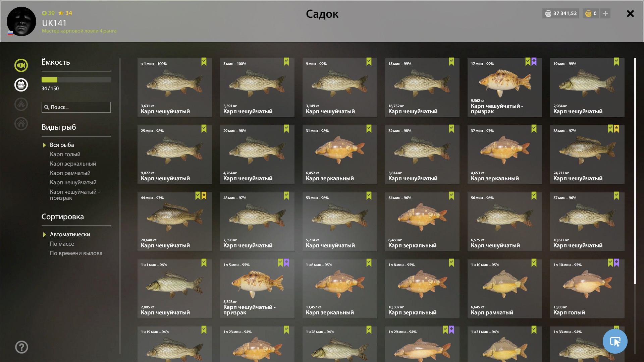Open the fish keepnet sidebar icon
Image resolution: width=644 pixels, height=362 pixels.
21,65
